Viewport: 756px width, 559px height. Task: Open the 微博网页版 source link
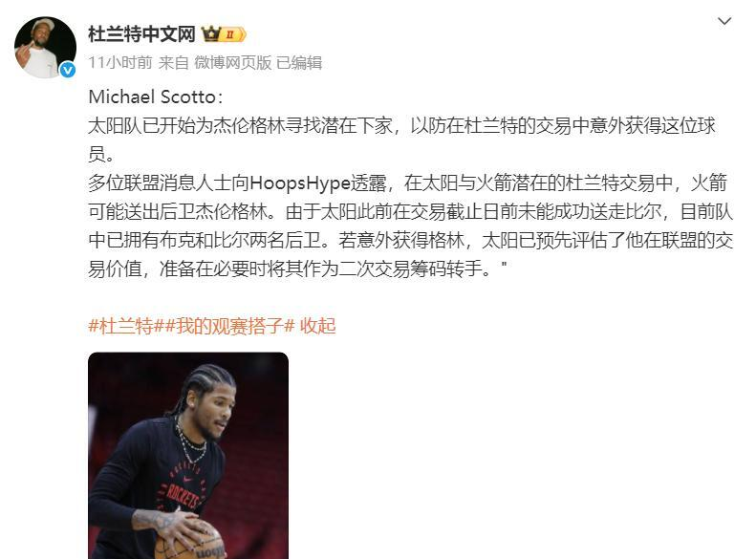pos(233,63)
